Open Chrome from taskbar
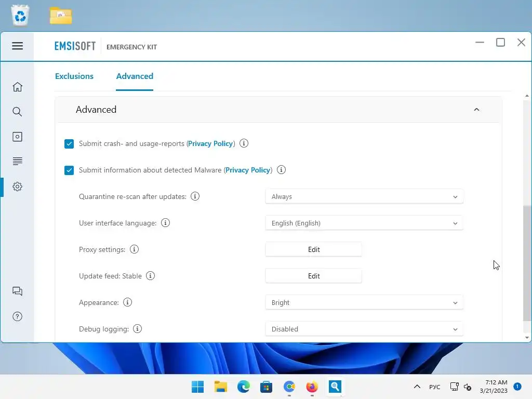532x399 pixels. [289, 387]
